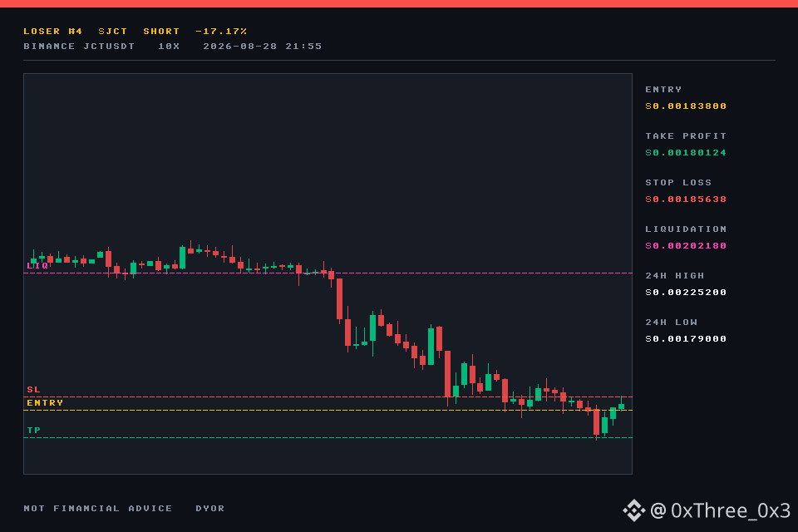Click the entry price $0.00183800
The image size is (798, 532).
pos(686,106)
